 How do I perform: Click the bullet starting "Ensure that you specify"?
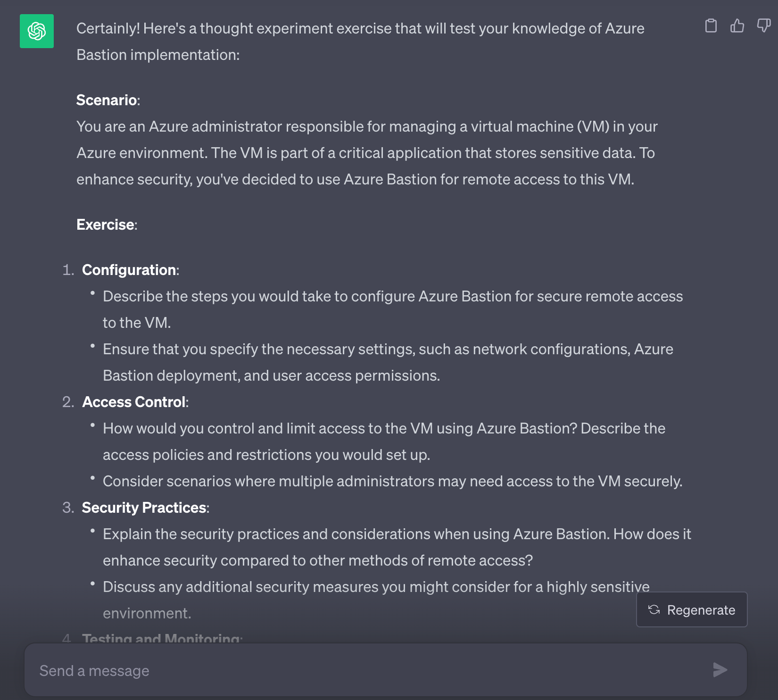(x=388, y=349)
